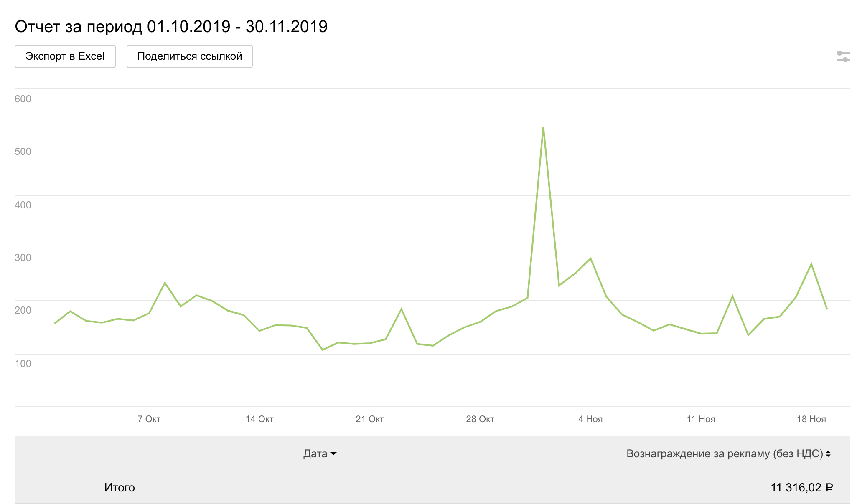Click the lowest point of the green chart line

323,350
